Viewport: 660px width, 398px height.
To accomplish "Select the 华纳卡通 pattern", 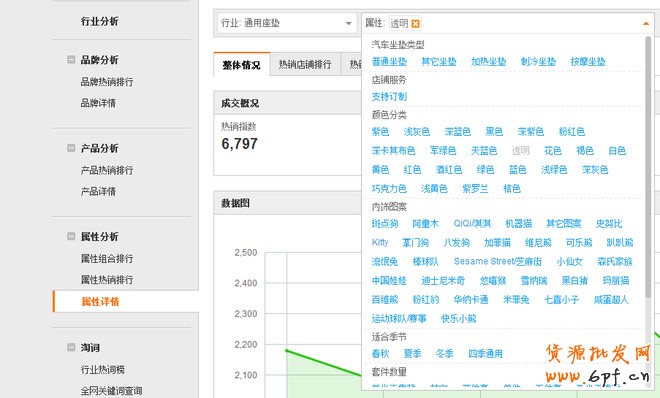I will click(x=471, y=299).
